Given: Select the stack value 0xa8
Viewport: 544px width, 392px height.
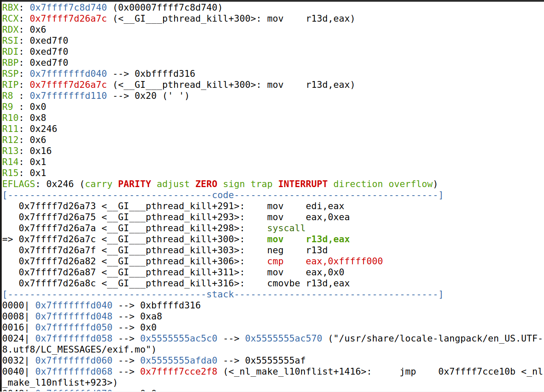Looking at the screenshot, I should (151, 316).
